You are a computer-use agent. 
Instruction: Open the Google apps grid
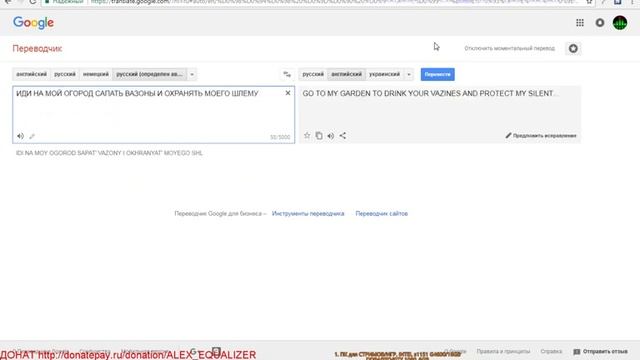click(580, 23)
